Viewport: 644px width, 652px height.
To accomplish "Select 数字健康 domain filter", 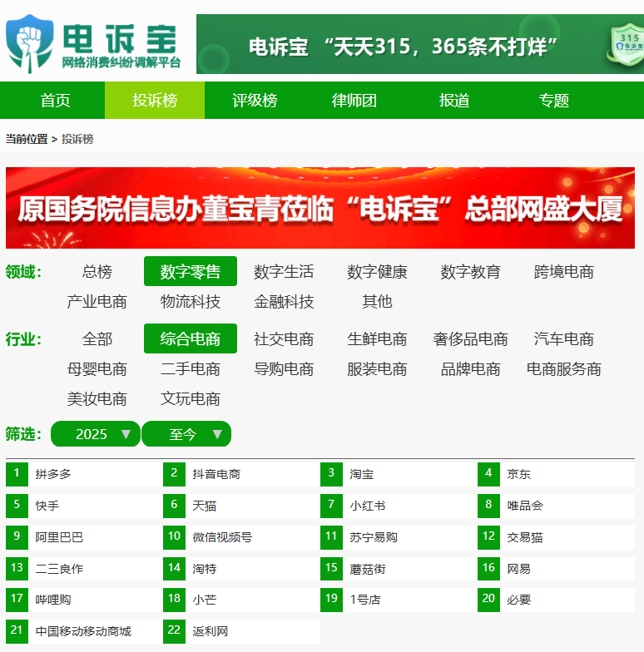I will point(377,271).
